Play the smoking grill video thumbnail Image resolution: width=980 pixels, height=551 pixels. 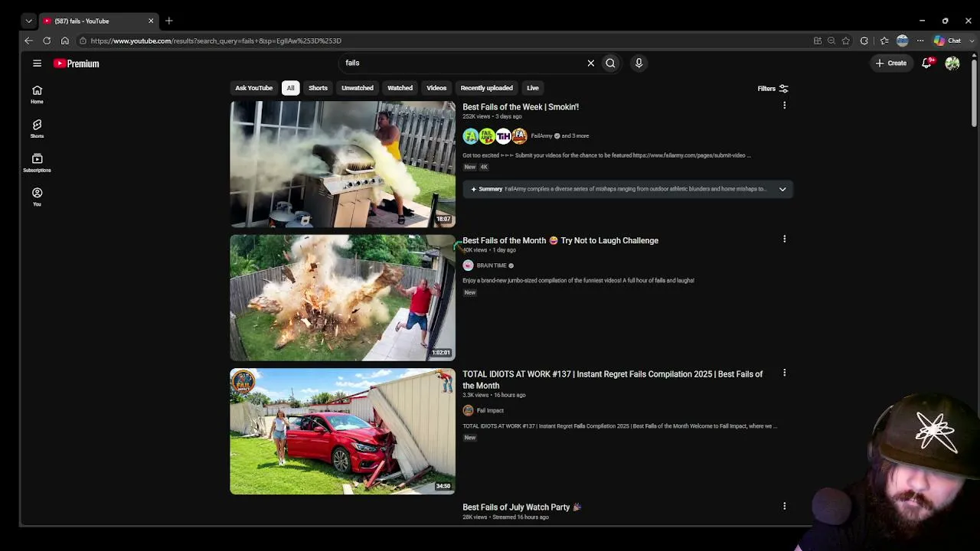tap(342, 164)
